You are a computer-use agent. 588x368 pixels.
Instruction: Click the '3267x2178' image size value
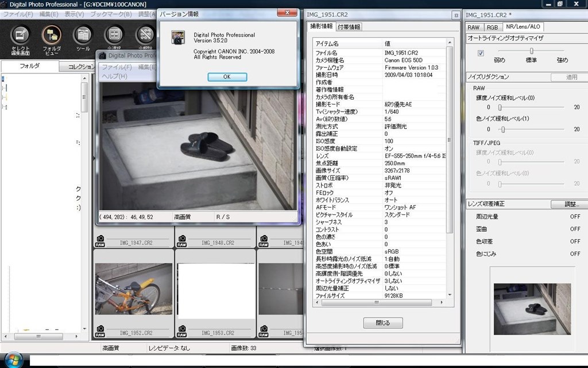click(397, 170)
